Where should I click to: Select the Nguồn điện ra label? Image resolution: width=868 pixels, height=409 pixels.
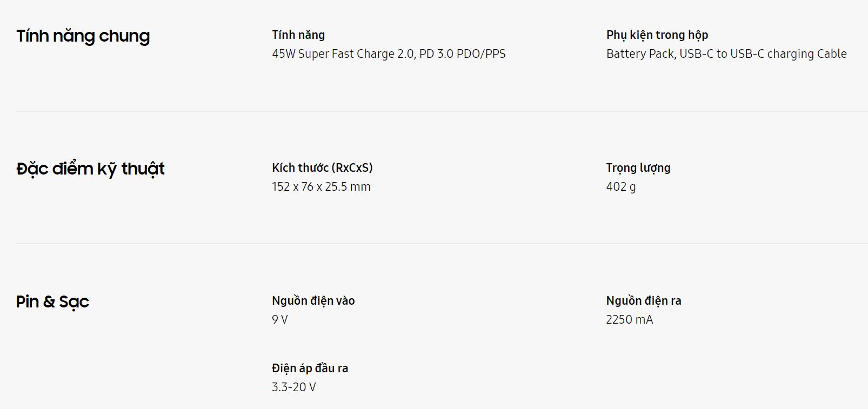pyautogui.click(x=644, y=301)
